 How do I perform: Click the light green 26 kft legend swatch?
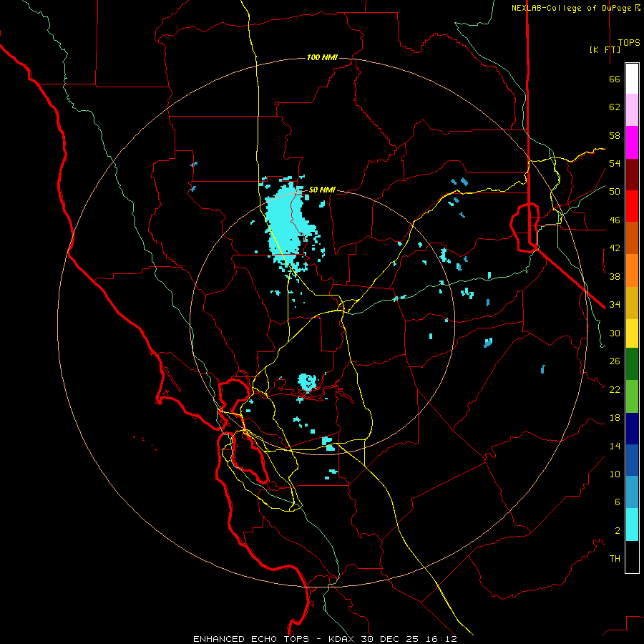632,396
